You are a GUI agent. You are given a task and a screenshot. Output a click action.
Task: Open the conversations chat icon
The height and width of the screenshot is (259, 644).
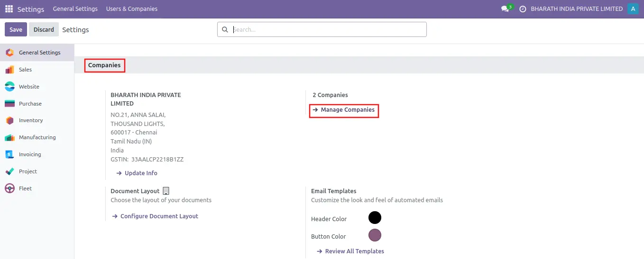pos(505,9)
